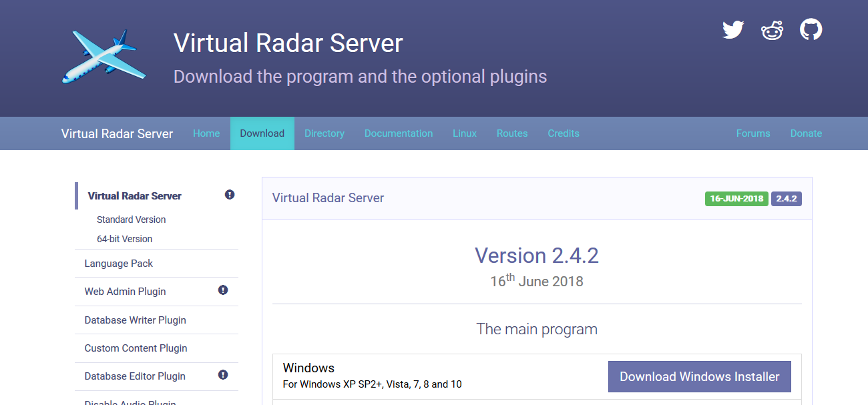Image resolution: width=868 pixels, height=405 pixels.
Task: Go to the Linux page
Action: click(464, 133)
